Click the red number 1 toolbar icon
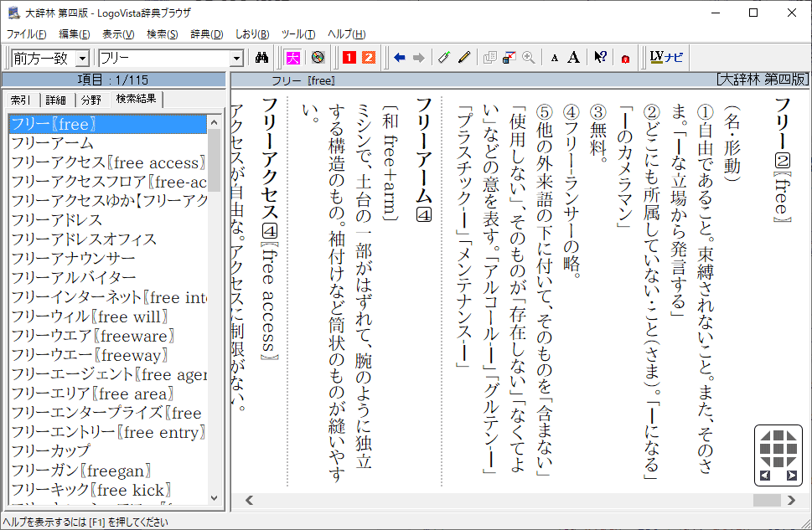This screenshot has height=530, width=812. click(x=349, y=58)
